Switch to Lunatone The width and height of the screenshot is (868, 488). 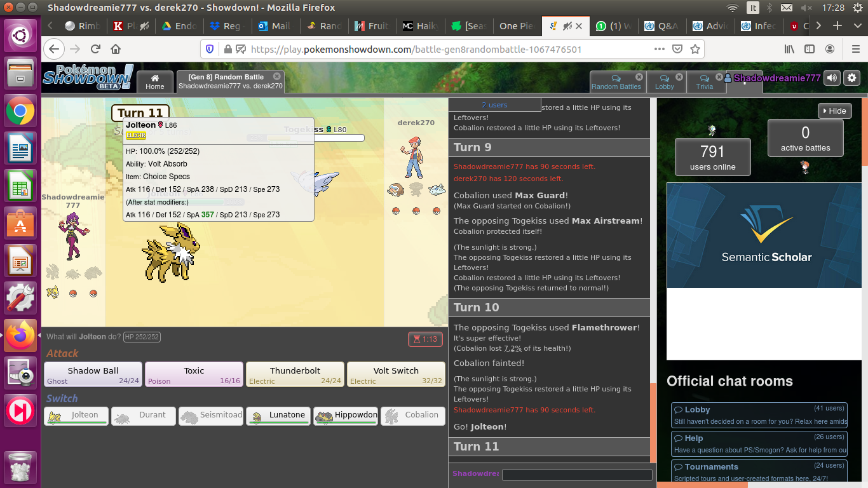click(278, 416)
